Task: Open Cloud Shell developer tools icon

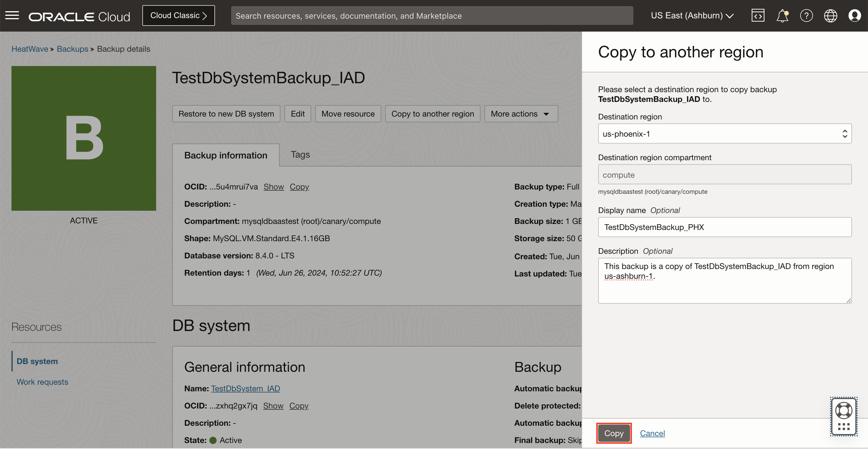Action: (757, 16)
